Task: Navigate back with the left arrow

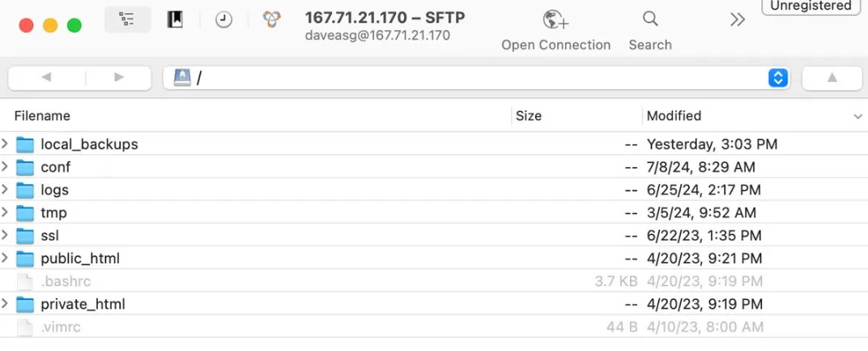Action: 46,78
